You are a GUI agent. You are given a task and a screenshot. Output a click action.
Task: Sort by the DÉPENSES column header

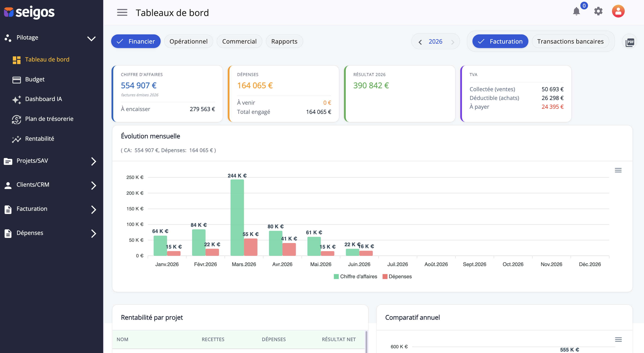click(x=274, y=339)
